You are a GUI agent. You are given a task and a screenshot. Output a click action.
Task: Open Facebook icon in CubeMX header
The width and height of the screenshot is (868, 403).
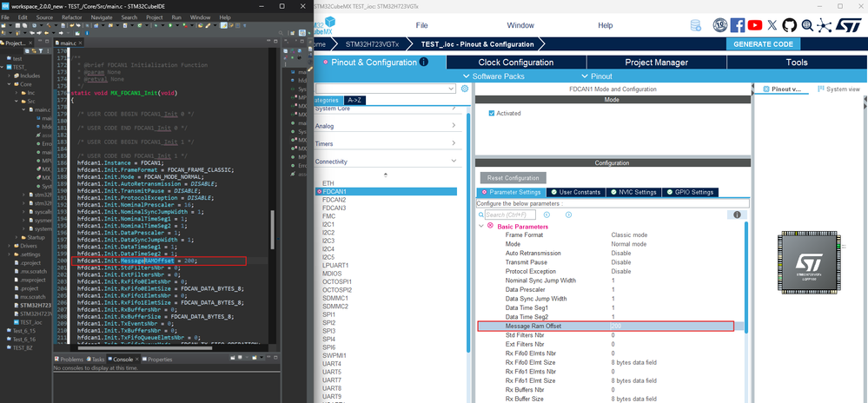pos(738,25)
